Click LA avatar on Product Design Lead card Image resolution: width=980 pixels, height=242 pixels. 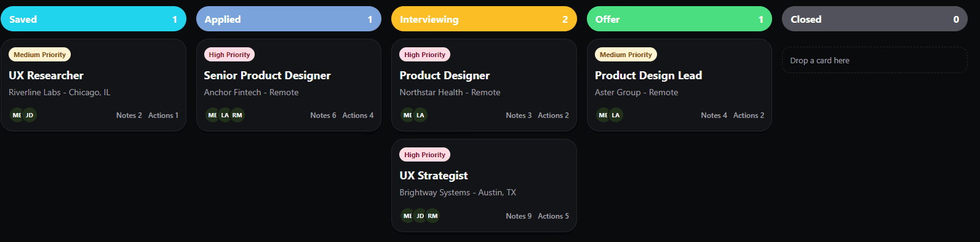[616, 115]
